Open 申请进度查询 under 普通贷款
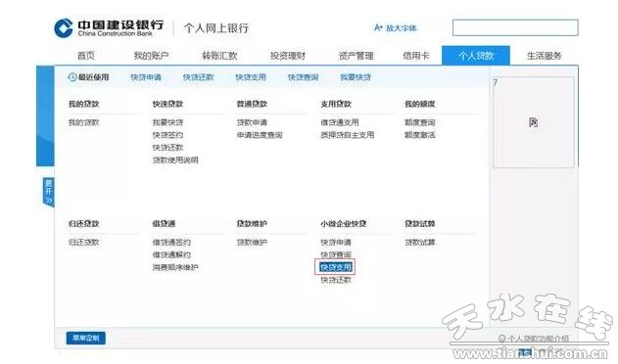This screenshot has height=364, width=618. [260, 135]
